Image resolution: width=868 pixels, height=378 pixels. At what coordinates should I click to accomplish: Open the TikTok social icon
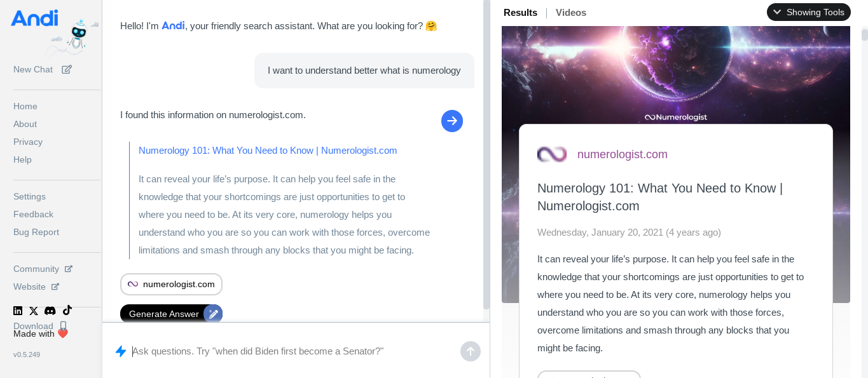point(67,310)
